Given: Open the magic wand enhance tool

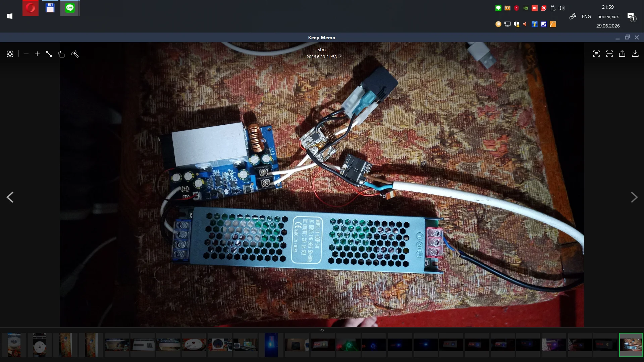Looking at the screenshot, I should [x=75, y=54].
